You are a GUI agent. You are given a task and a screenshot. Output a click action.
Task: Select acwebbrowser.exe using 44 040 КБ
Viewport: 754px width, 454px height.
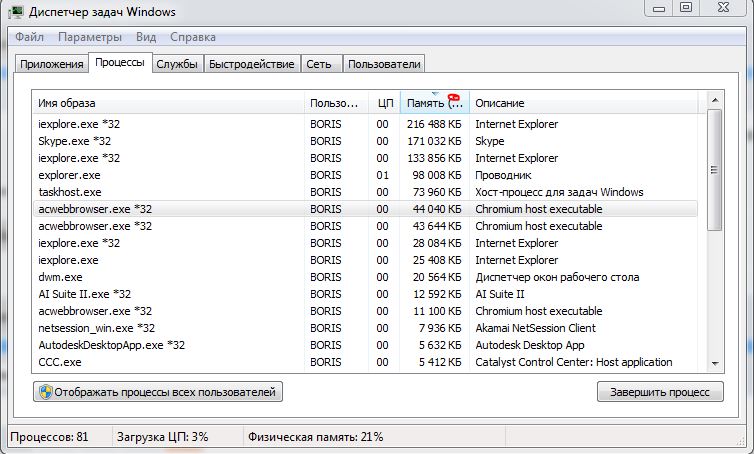point(365,209)
